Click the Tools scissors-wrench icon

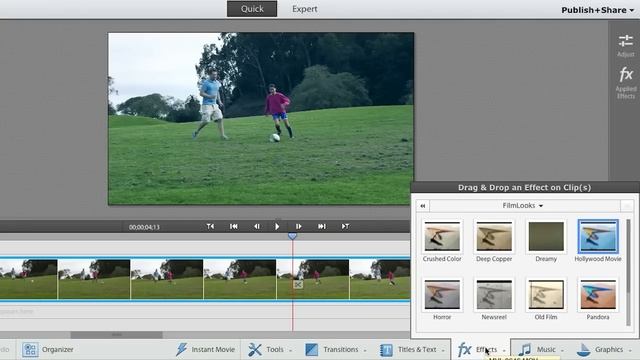[x=255, y=349]
